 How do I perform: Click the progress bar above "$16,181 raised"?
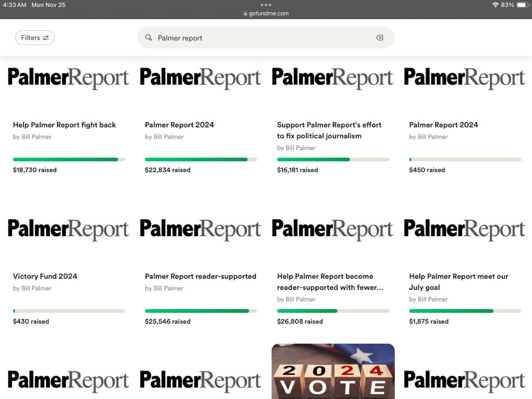(333, 160)
